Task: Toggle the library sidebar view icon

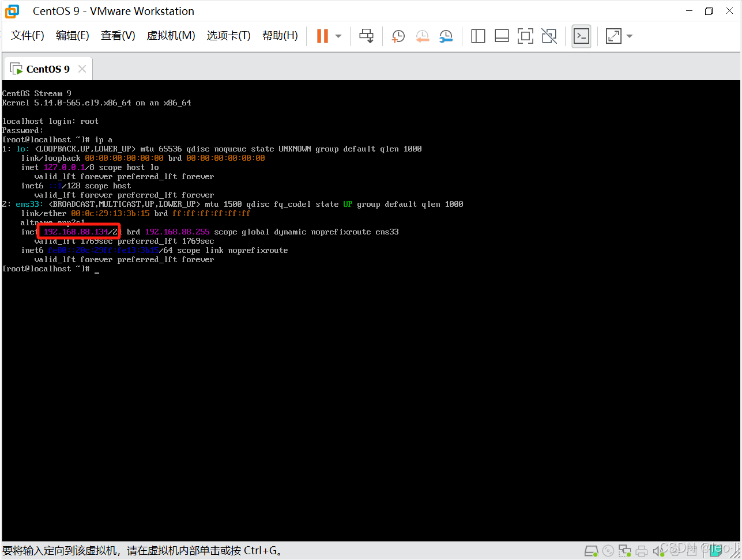Action: [x=478, y=36]
